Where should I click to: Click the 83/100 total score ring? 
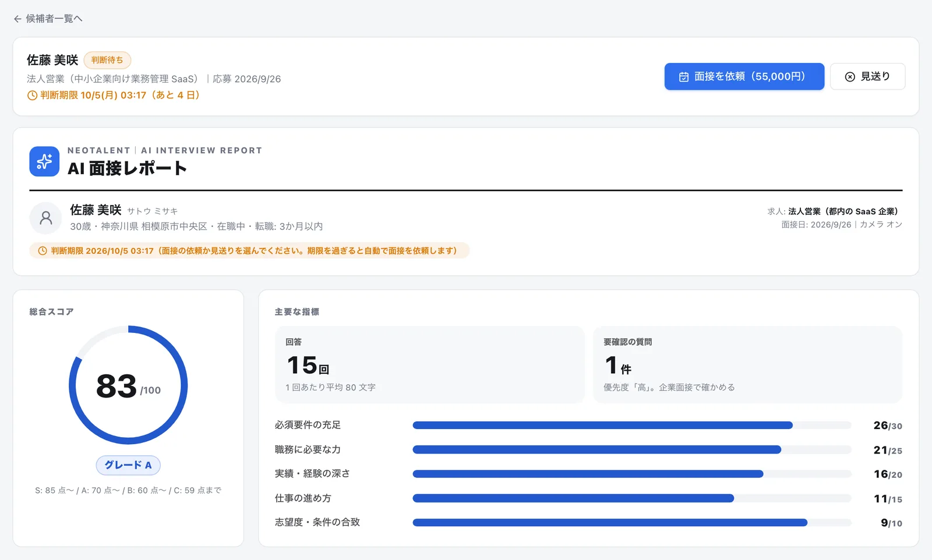tap(128, 385)
